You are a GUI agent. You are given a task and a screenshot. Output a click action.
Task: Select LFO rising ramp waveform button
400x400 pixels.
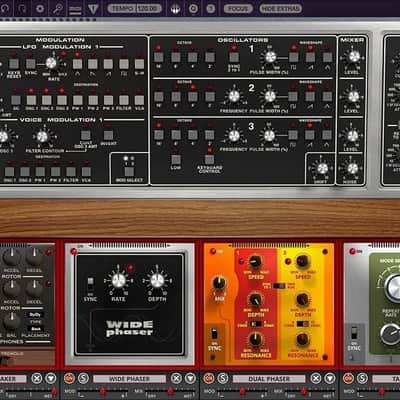coord(108,64)
